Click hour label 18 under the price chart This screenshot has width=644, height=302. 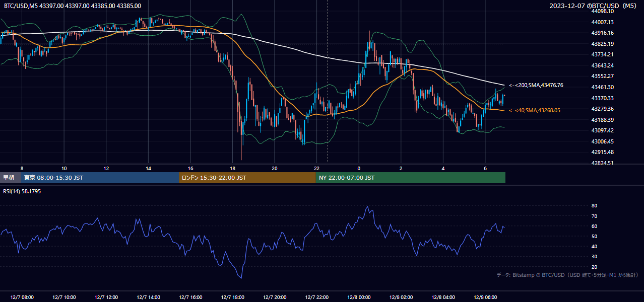coord(232,168)
